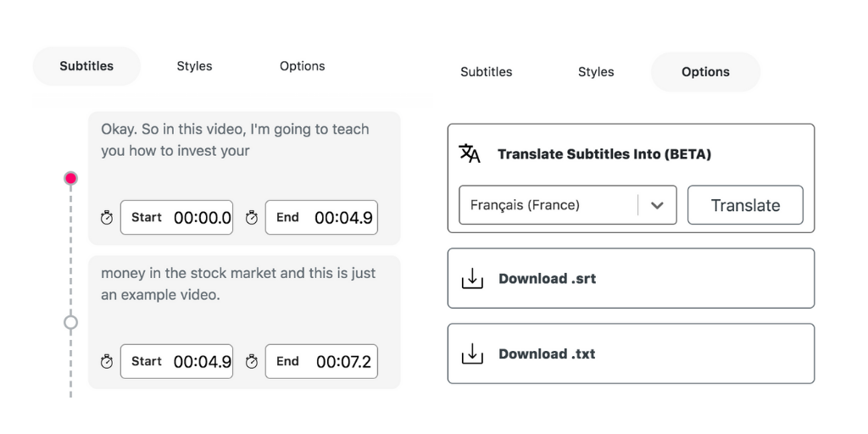Switch to the left Styles tab
The height and width of the screenshot is (434, 868).
[194, 66]
